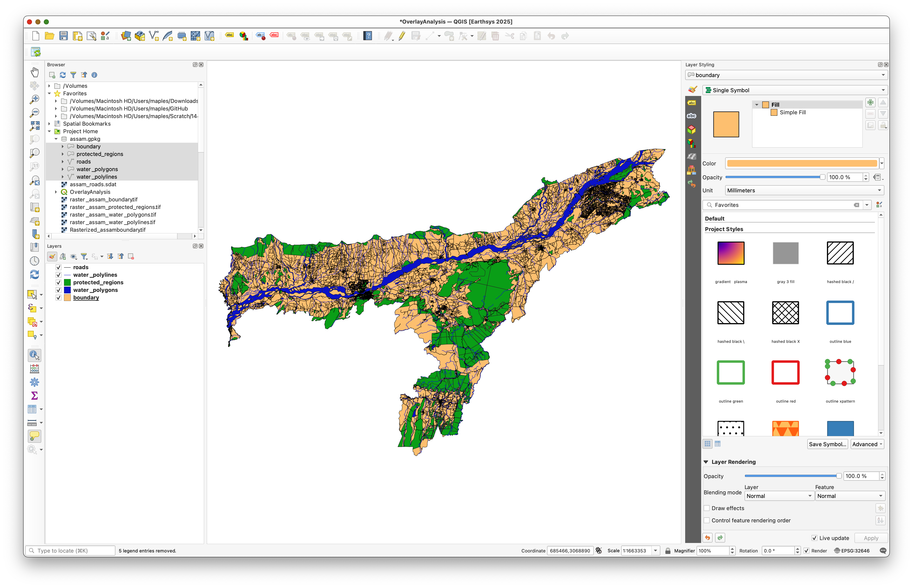Select Spatial Bookmarks in Browser
Screen dimensions: 913x588
[x=87, y=124]
